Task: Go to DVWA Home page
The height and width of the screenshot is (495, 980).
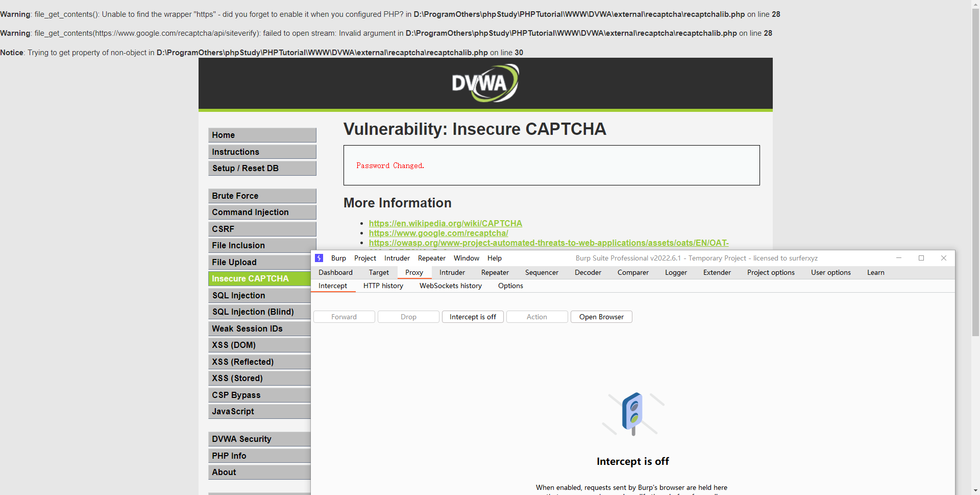Action: point(262,135)
